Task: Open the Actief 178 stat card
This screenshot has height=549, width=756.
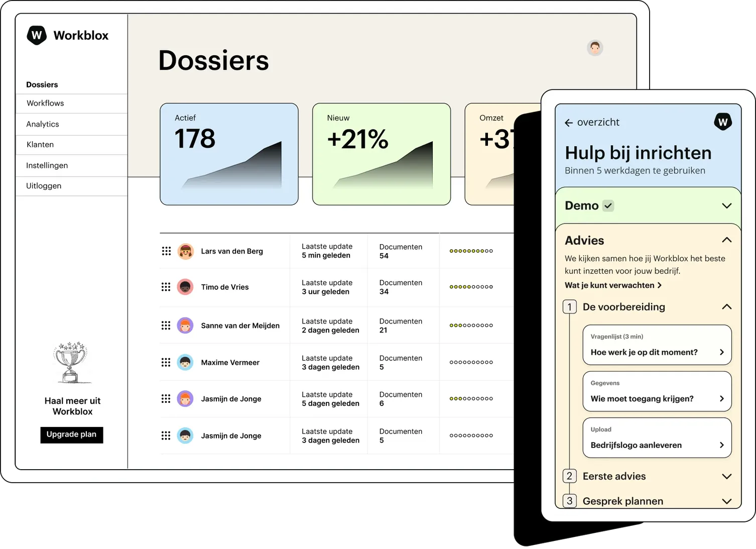Action: pos(229,154)
